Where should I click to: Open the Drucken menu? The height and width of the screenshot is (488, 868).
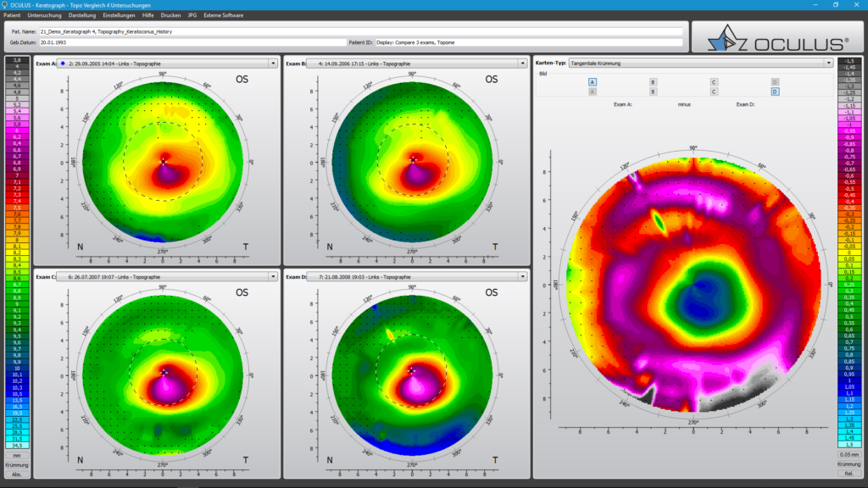(x=170, y=15)
